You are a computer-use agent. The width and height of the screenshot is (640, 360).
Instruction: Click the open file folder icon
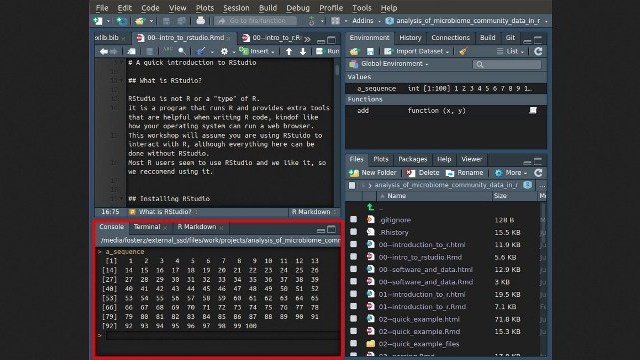pyautogui.click(x=140, y=21)
